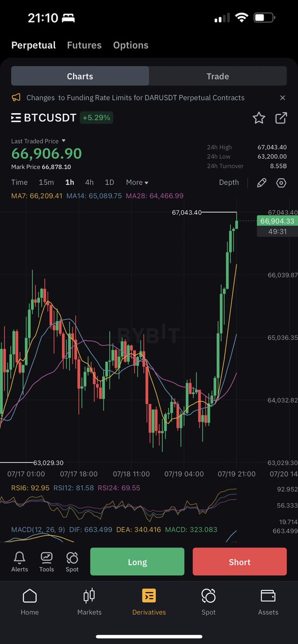This screenshot has width=298, height=644.
Task: Select the 15m interval
Action: [x=46, y=182]
